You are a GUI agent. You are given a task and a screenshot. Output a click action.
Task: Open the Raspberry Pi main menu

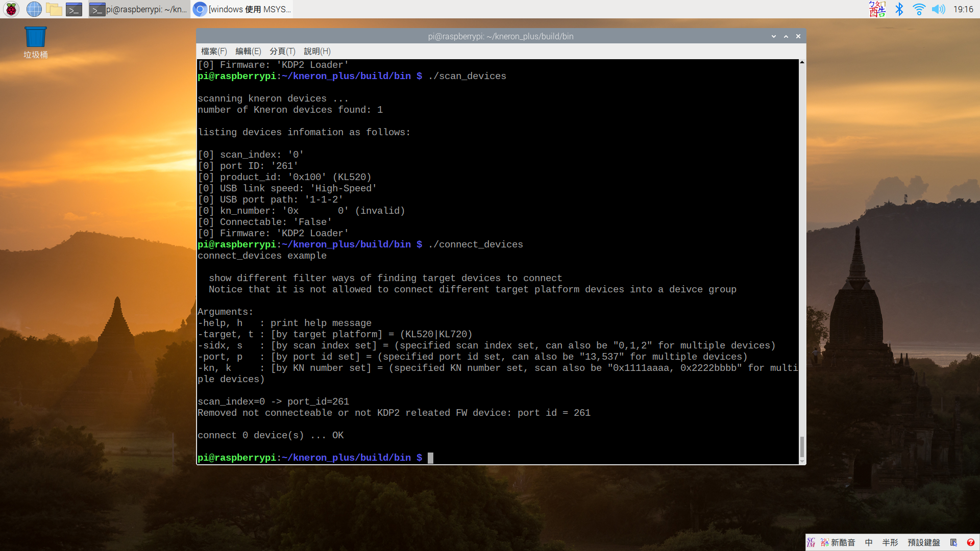point(11,9)
